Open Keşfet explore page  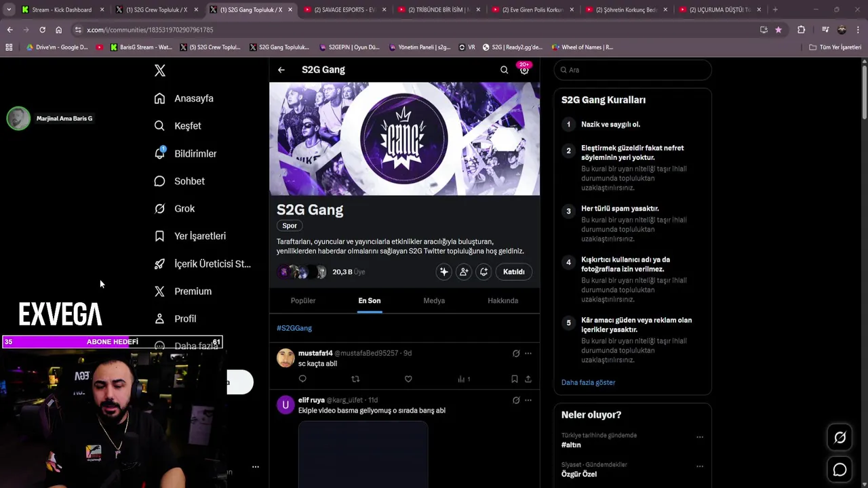point(178,126)
